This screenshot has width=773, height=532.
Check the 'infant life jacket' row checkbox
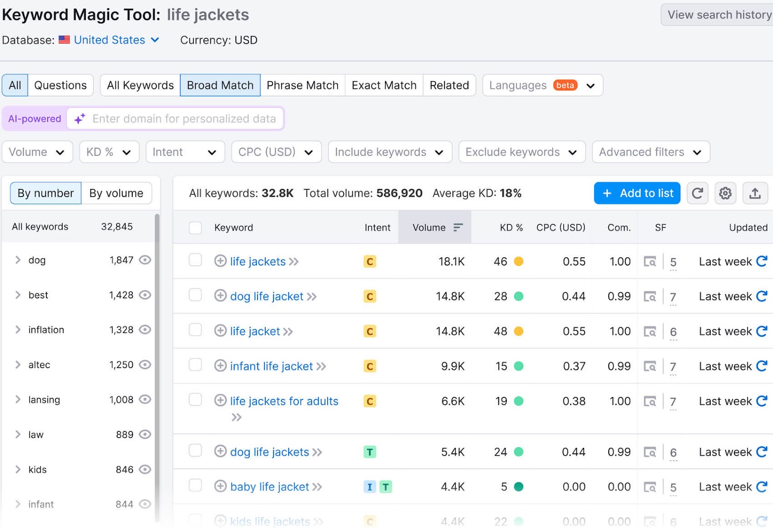tap(195, 365)
